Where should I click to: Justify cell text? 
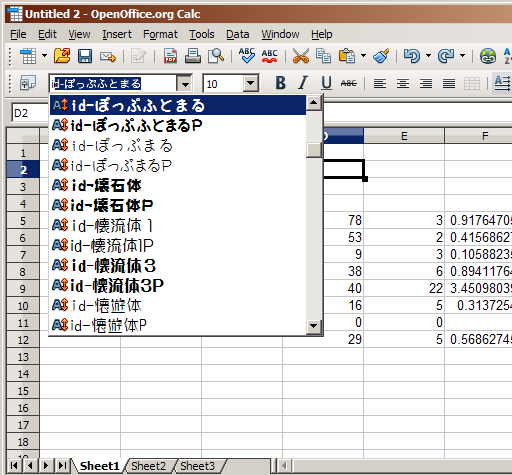449,83
